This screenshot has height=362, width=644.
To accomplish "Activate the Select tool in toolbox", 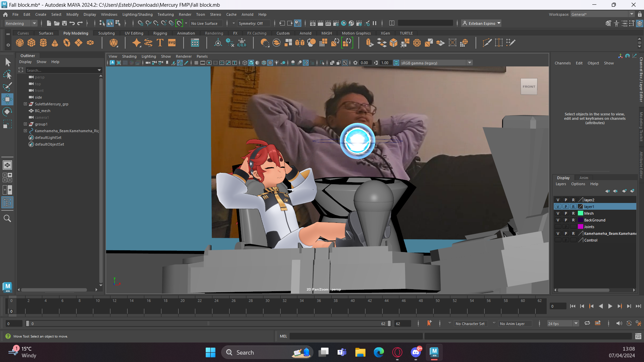I will 7,62.
